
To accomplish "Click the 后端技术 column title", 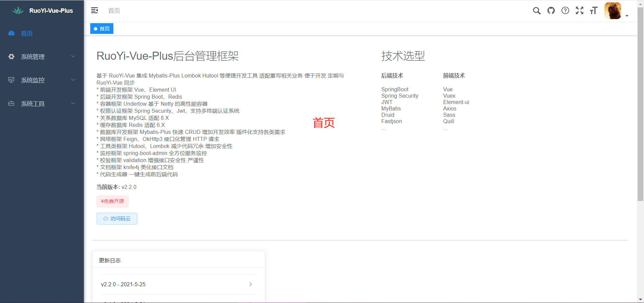I will 392,75.
